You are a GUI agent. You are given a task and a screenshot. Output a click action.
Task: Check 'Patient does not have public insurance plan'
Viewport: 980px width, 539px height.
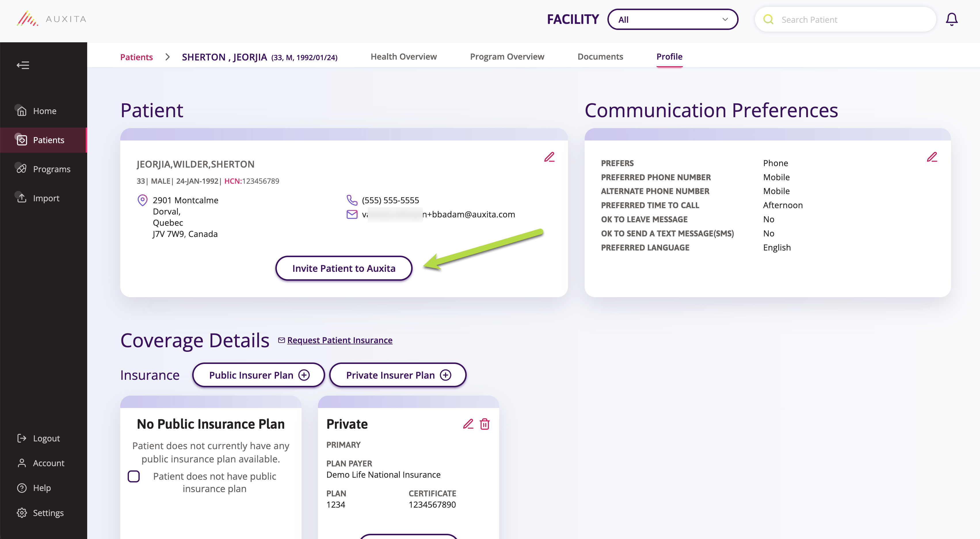click(x=134, y=476)
